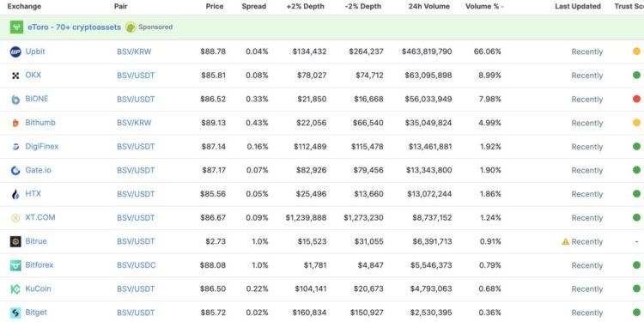644x322 pixels.
Task: Sort by -2% Depth column header
Action: click(363, 6)
